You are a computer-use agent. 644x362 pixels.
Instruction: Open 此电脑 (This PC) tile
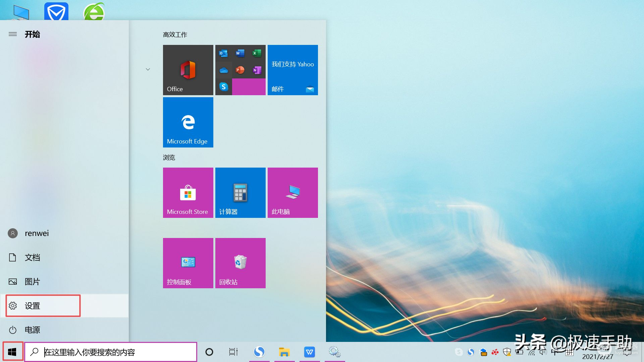point(292,192)
